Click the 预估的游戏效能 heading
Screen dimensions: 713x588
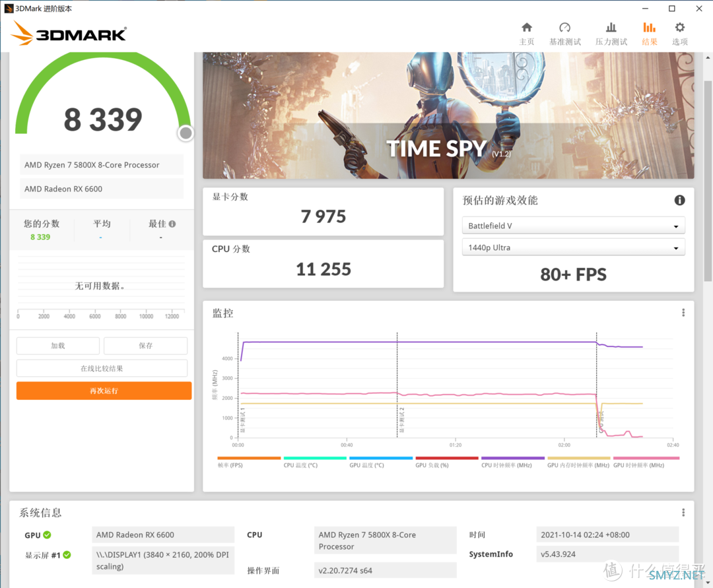tap(500, 201)
